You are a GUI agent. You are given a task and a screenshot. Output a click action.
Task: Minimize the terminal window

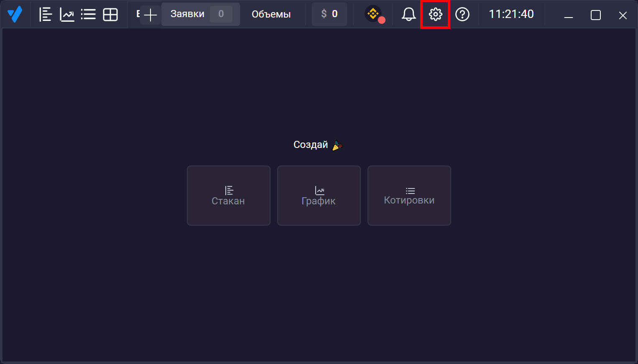click(568, 15)
